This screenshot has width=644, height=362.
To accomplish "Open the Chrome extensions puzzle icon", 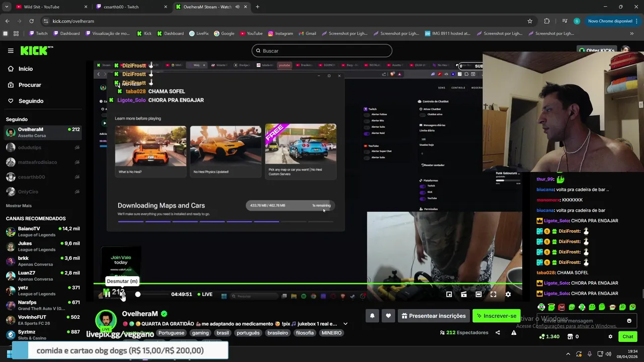I will [x=547, y=21].
